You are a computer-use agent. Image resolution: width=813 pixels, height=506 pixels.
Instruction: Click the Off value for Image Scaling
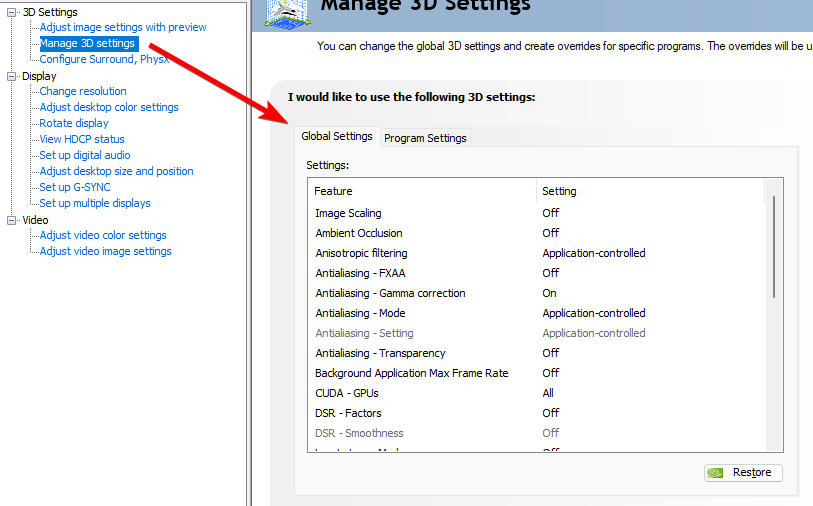click(x=551, y=214)
